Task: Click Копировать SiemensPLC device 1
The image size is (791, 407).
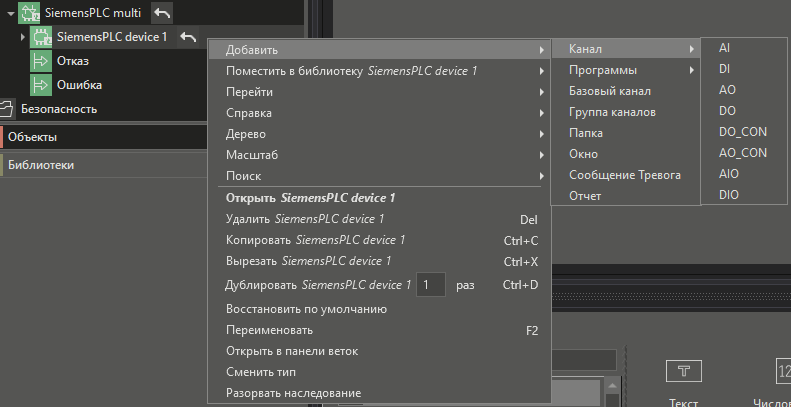Action: pos(379,240)
